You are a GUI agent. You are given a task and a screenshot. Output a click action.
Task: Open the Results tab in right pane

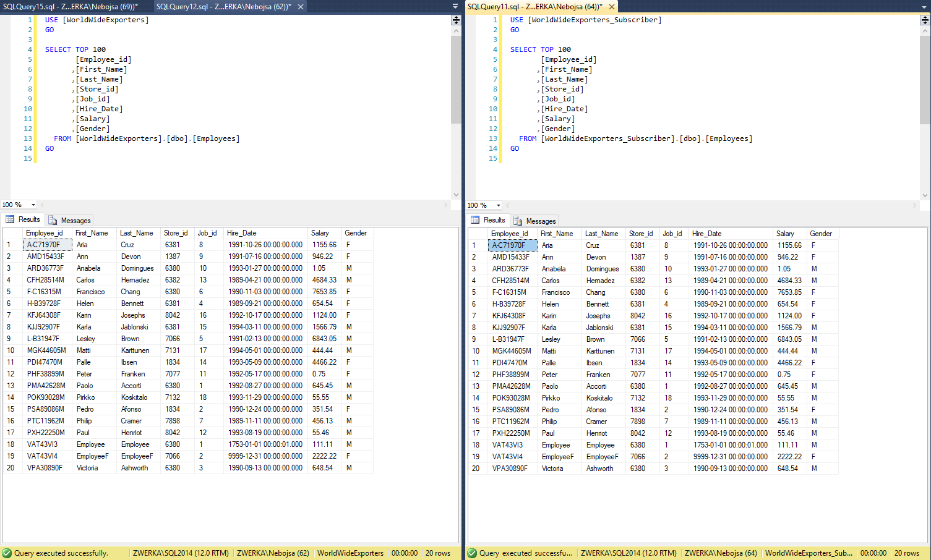pyautogui.click(x=488, y=220)
